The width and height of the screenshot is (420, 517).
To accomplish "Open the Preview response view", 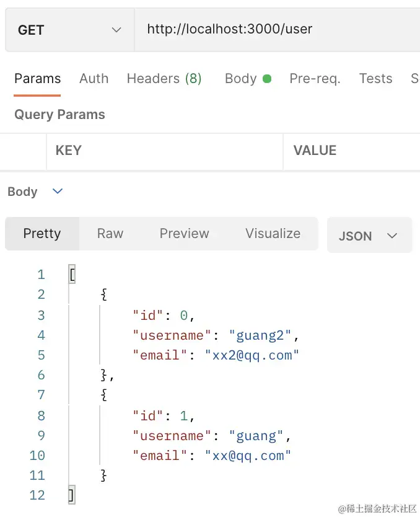I will coord(184,234).
